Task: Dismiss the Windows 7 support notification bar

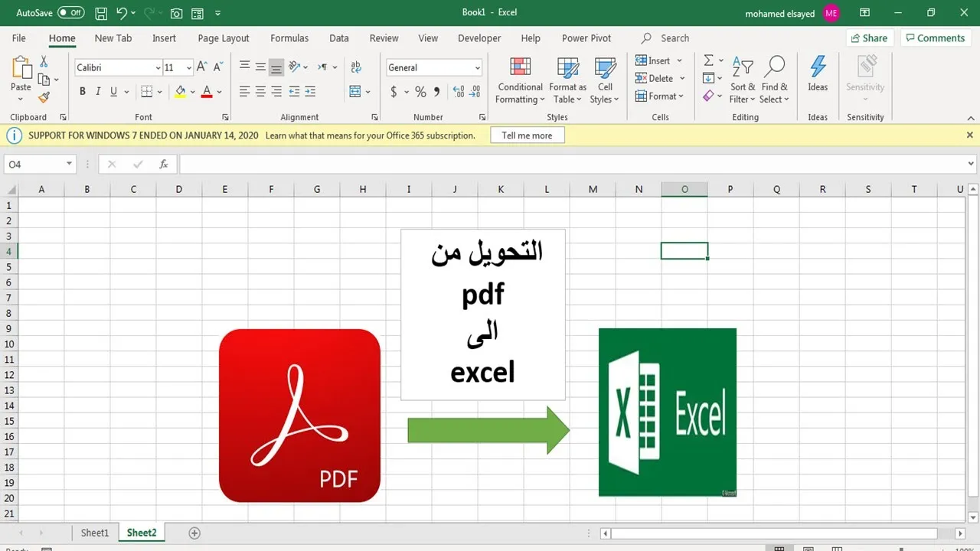Action: [x=969, y=135]
